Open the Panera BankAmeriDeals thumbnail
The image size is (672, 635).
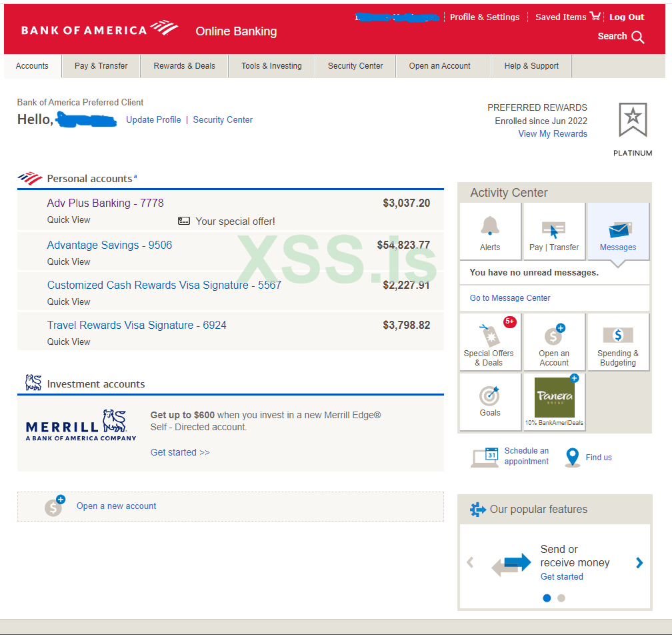[x=554, y=398]
